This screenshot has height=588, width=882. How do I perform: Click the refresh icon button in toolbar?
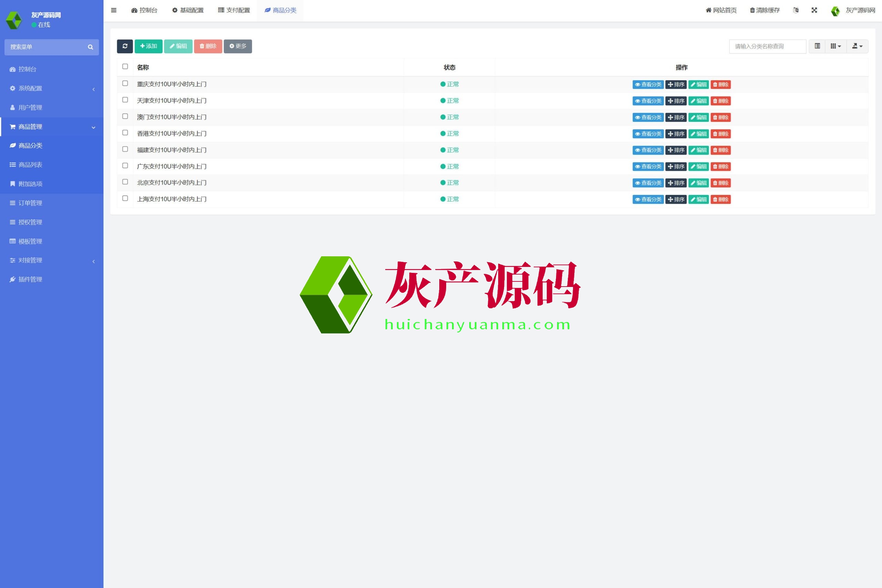(125, 46)
